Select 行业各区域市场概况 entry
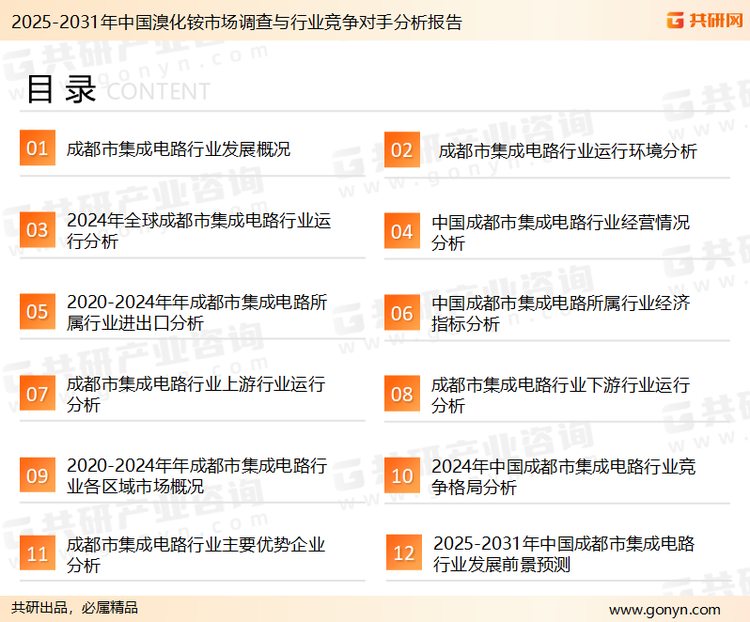This screenshot has width=750, height=622. click(x=197, y=476)
